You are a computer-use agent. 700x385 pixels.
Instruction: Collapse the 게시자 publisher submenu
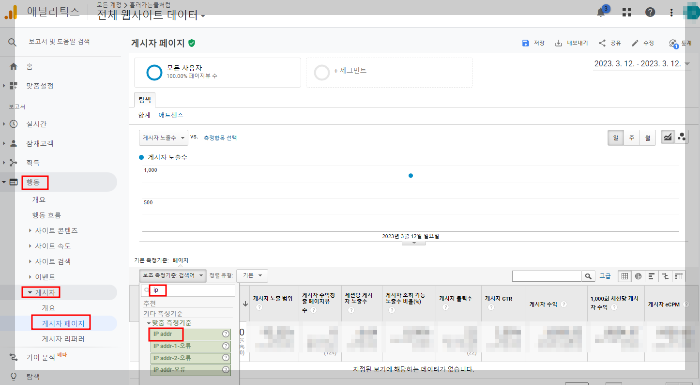(45, 293)
